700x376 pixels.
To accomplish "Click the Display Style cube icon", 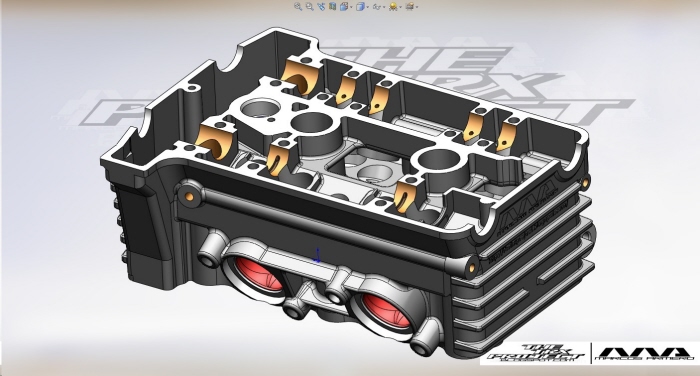I will pos(360,6).
